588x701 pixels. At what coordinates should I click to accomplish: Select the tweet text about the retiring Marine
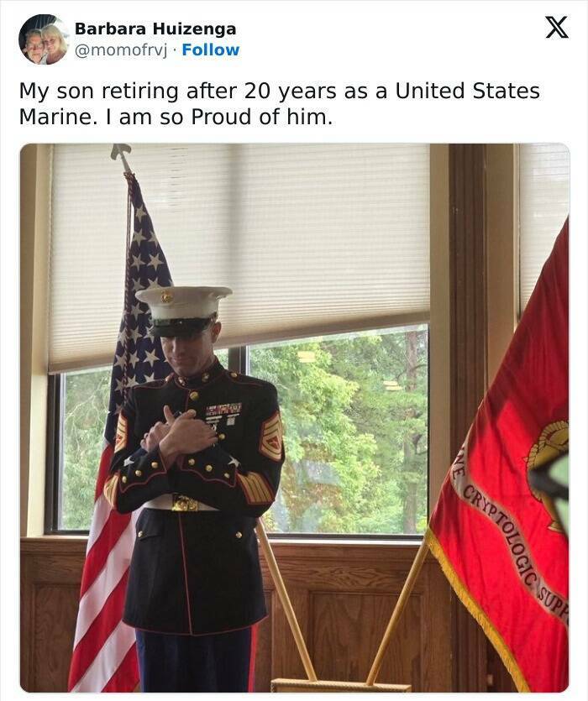279,104
